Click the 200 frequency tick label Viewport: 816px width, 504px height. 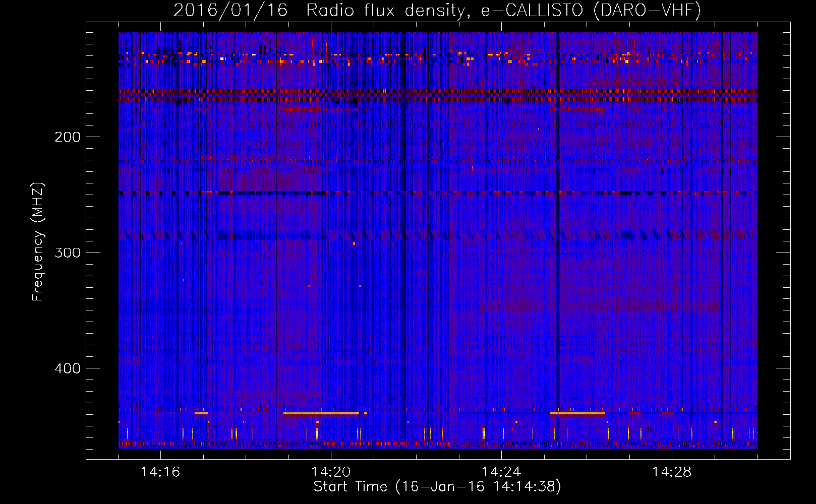point(68,137)
